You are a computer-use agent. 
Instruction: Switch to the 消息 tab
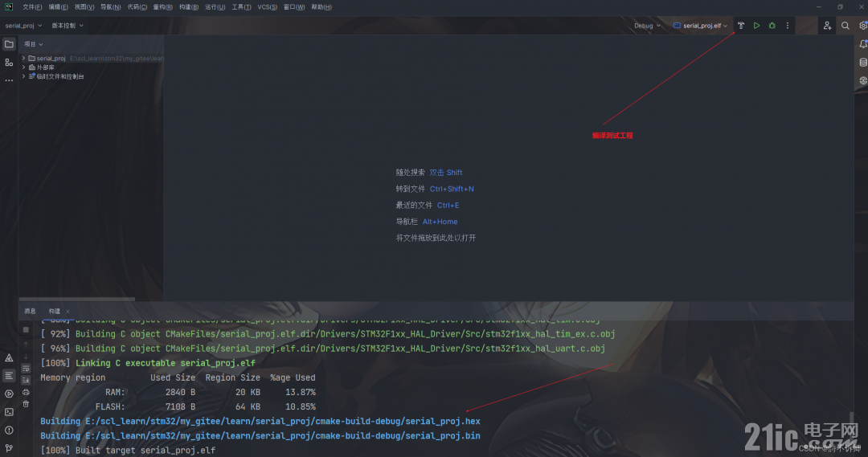coord(30,311)
